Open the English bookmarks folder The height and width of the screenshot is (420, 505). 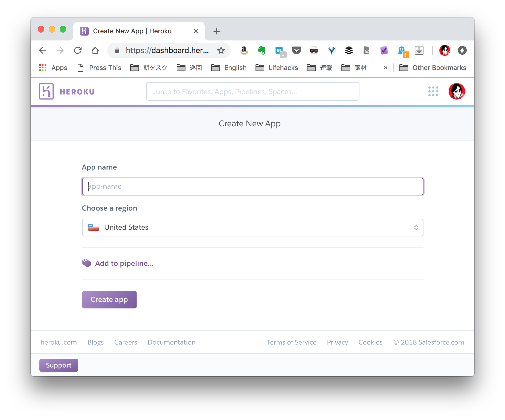[x=229, y=68]
